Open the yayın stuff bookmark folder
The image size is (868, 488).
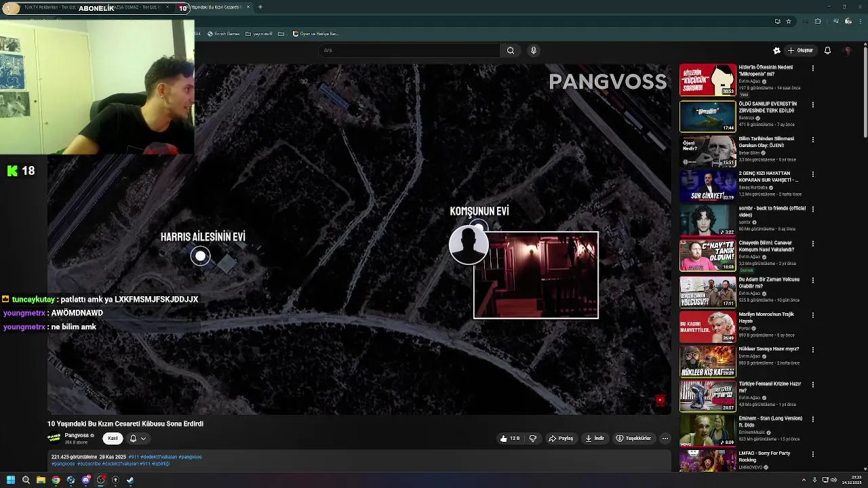coord(259,34)
